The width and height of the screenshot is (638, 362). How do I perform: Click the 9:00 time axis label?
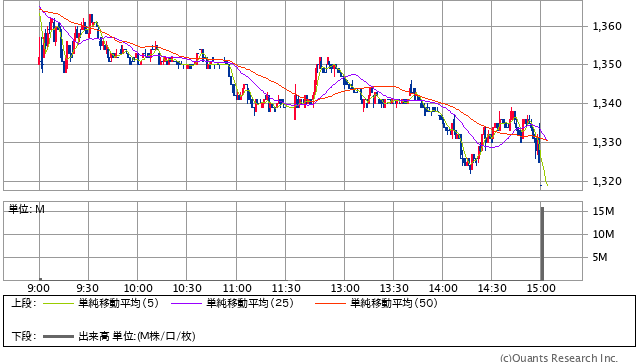(39, 288)
